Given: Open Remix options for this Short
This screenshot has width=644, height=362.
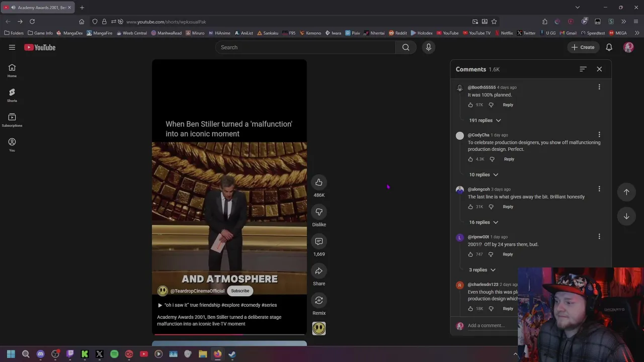Looking at the screenshot, I should tap(319, 301).
